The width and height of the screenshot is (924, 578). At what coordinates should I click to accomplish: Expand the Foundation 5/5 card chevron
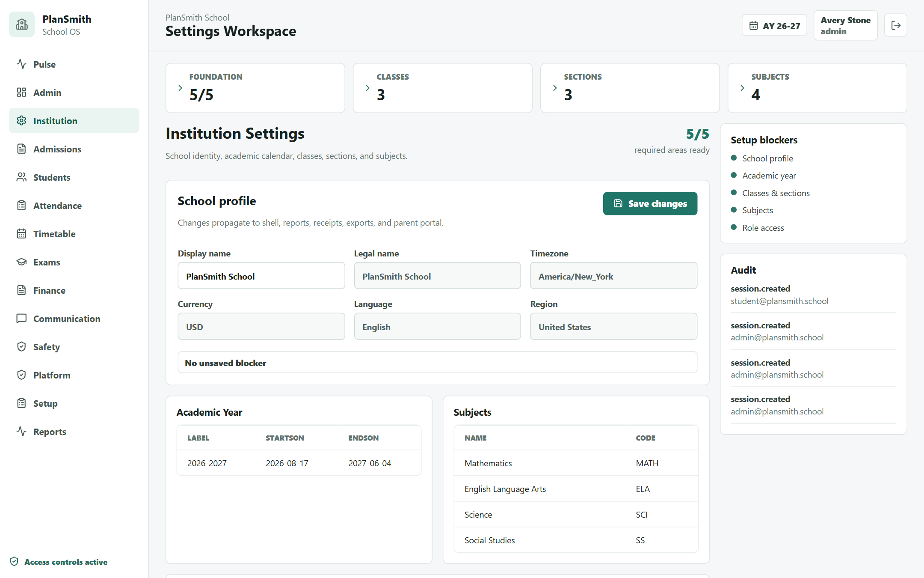click(180, 88)
